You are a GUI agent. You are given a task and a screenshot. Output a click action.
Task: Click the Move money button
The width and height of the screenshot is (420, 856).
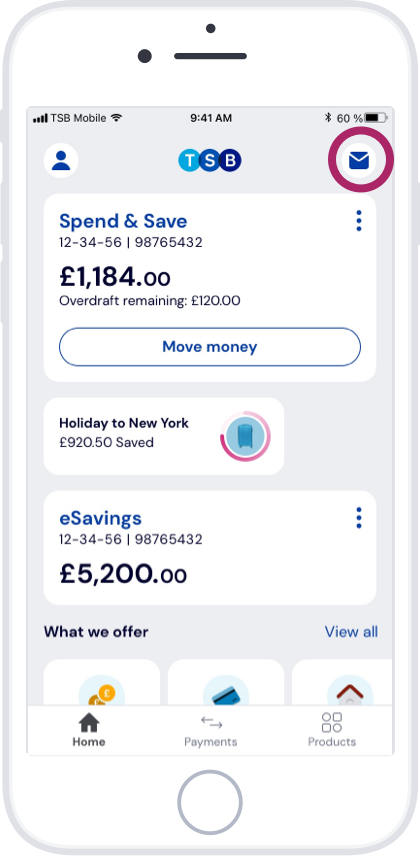[x=210, y=347]
